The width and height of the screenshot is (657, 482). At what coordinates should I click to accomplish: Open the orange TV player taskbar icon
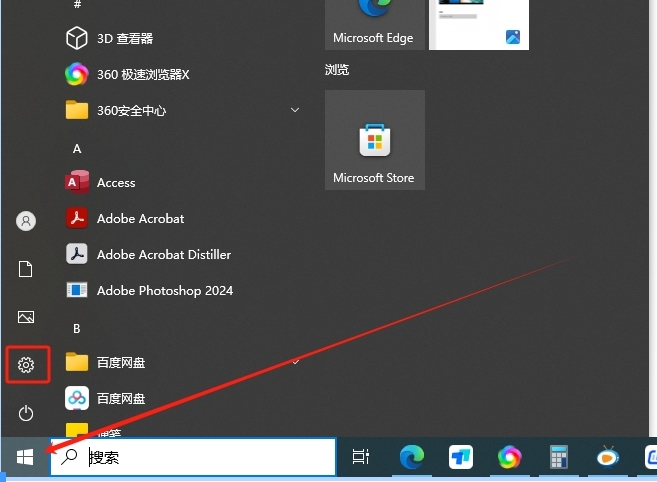pyautogui.click(x=608, y=456)
